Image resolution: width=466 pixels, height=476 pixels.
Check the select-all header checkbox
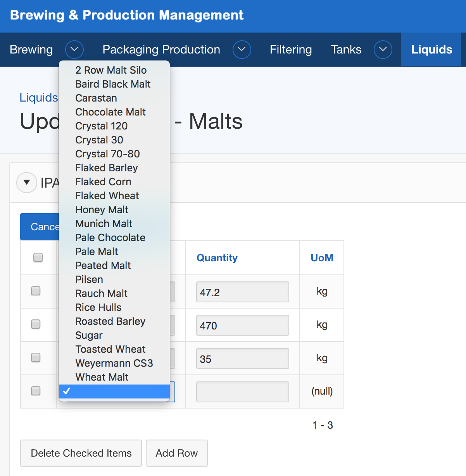(x=38, y=257)
